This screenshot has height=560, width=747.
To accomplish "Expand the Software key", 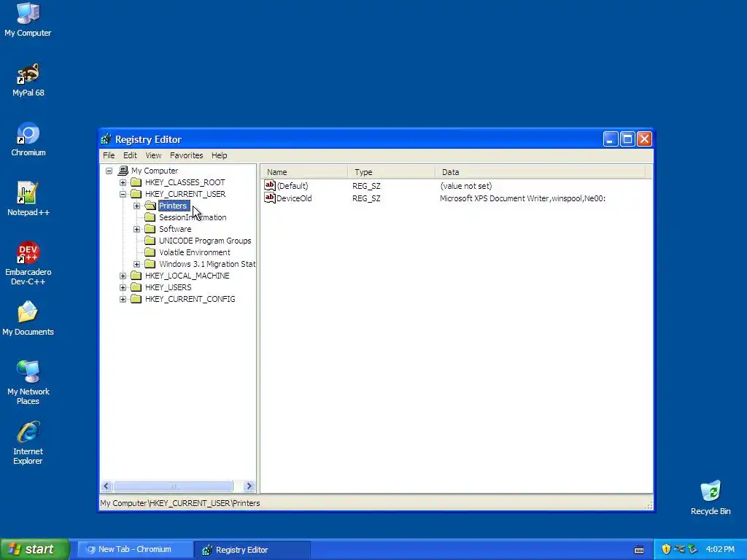I will click(x=136, y=229).
